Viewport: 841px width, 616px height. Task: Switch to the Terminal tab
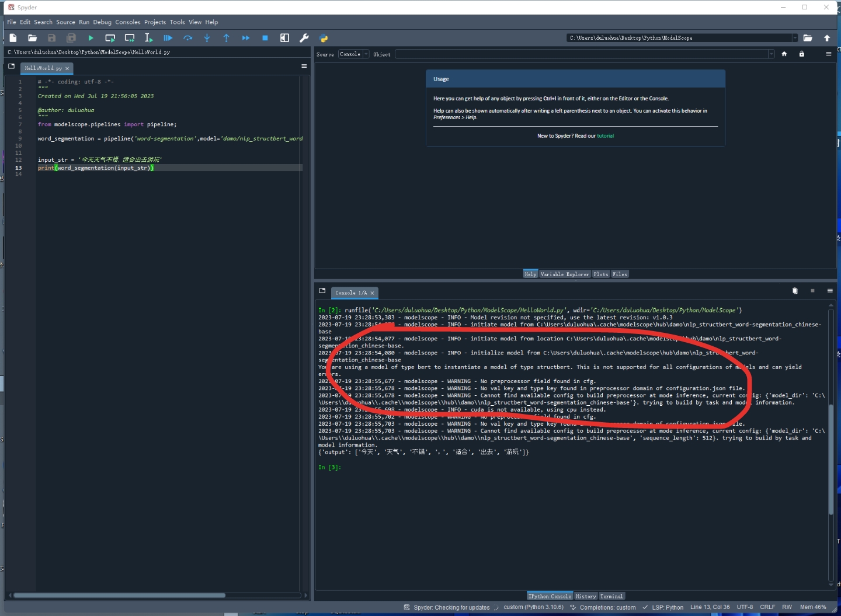pos(611,596)
